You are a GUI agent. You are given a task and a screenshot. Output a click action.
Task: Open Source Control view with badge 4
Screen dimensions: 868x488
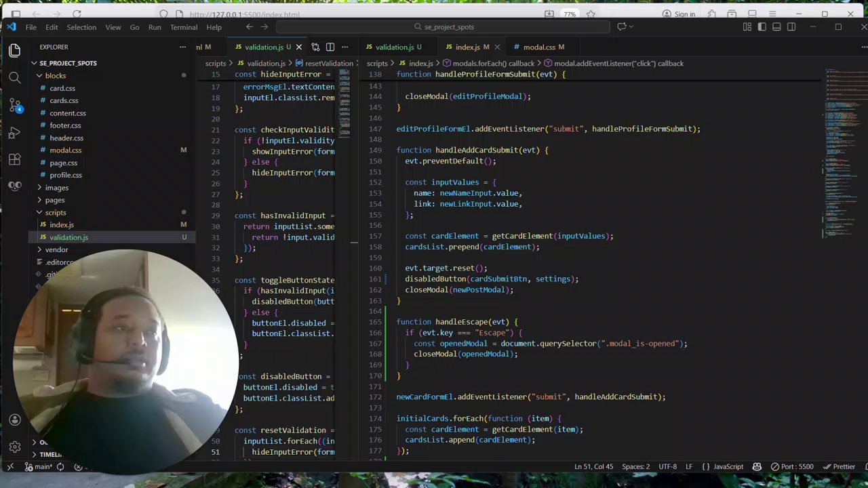(x=15, y=105)
